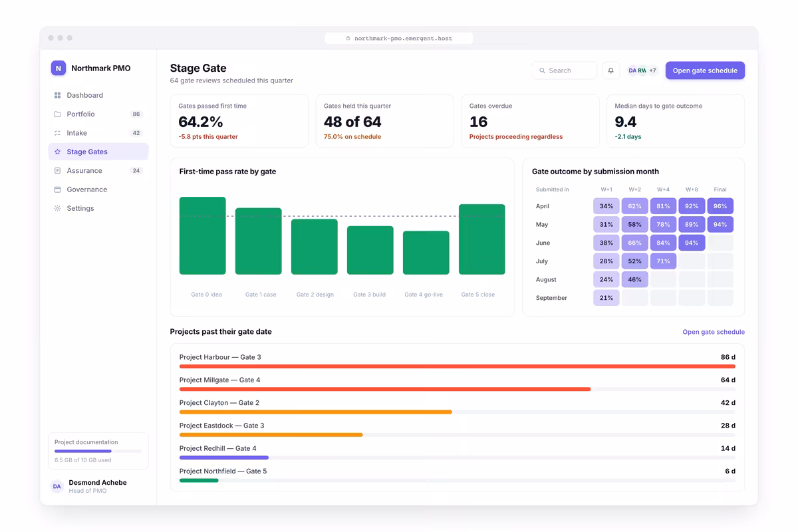Viewport: 798px width, 532px height.
Task: Click the Project Millgate overdue bar
Action: coord(385,389)
